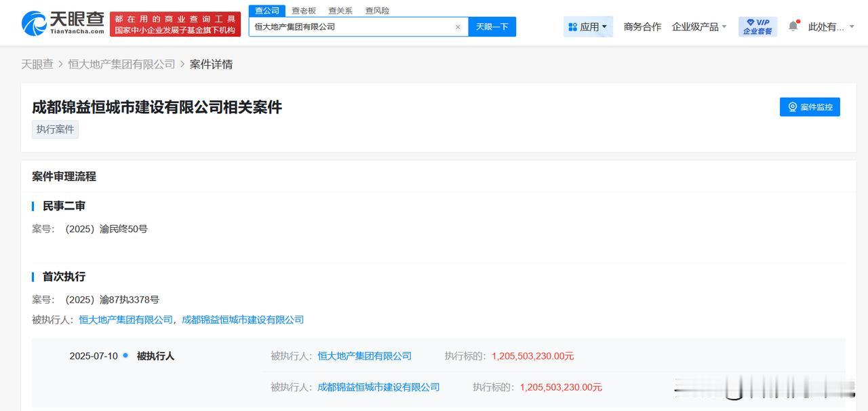Open 恒大地产集团有限公司 link in the 2025-07-10 row
Viewport: 868px width, 411px height.
pos(365,356)
